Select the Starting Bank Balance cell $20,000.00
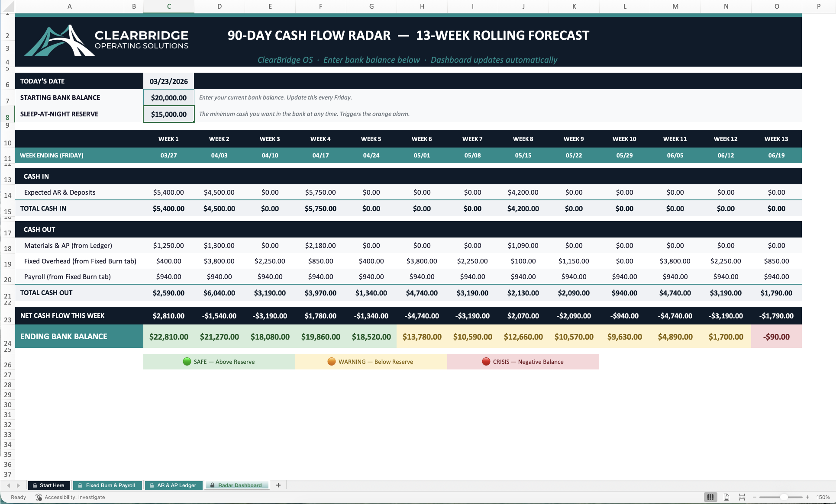The height and width of the screenshot is (504, 836). pyautogui.click(x=168, y=98)
